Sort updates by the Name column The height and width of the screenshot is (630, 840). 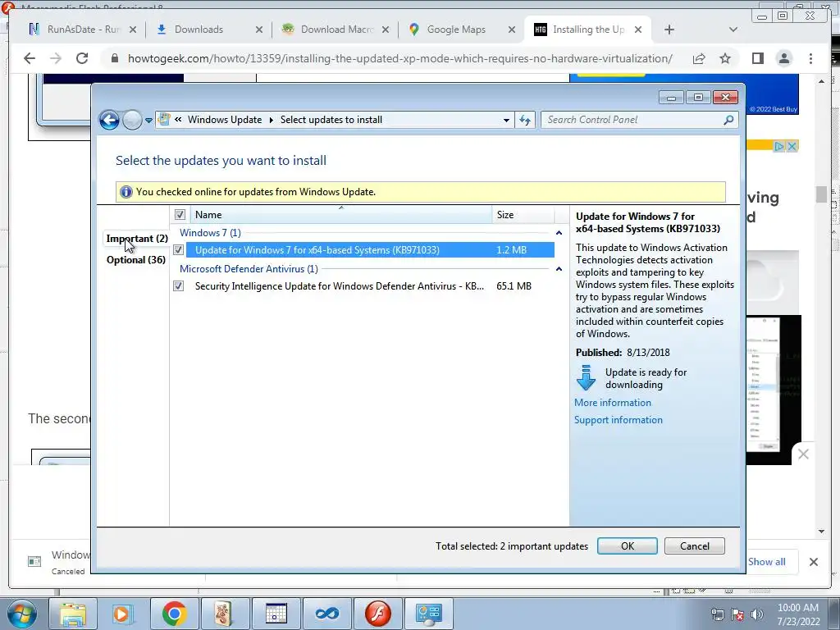pyautogui.click(x=340, y=215)
